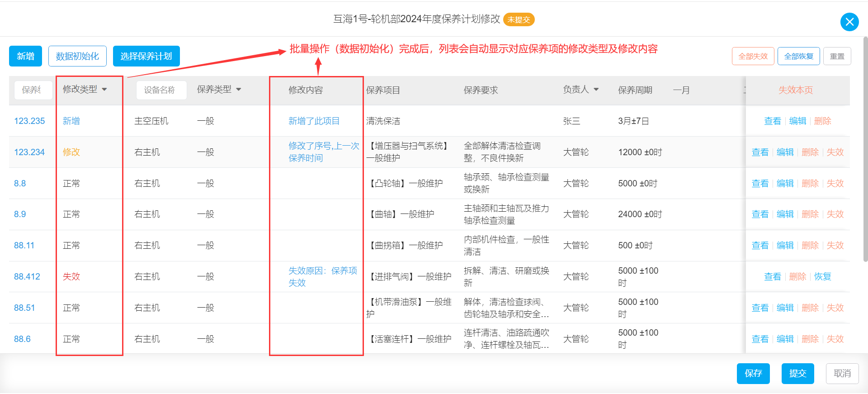Click the 新增 button
The height and width of the screenshot is (394, 868).
pos(26,56)
